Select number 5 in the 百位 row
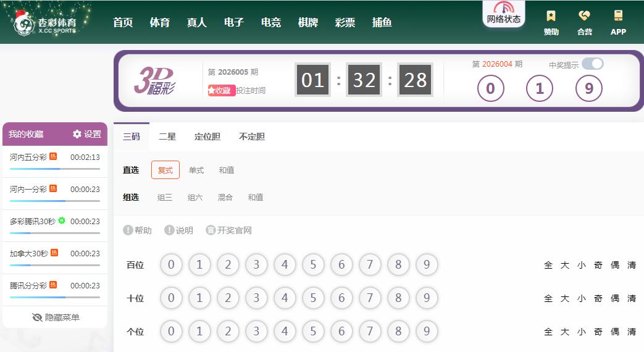Screen dimensions: 644x352 point(313,265)
